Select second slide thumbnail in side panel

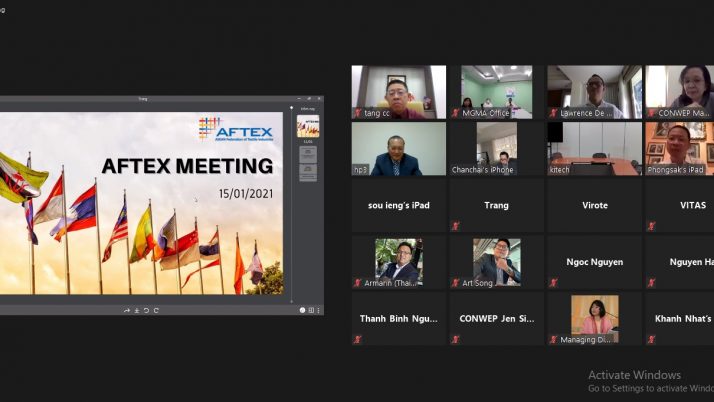coord(308,154)
